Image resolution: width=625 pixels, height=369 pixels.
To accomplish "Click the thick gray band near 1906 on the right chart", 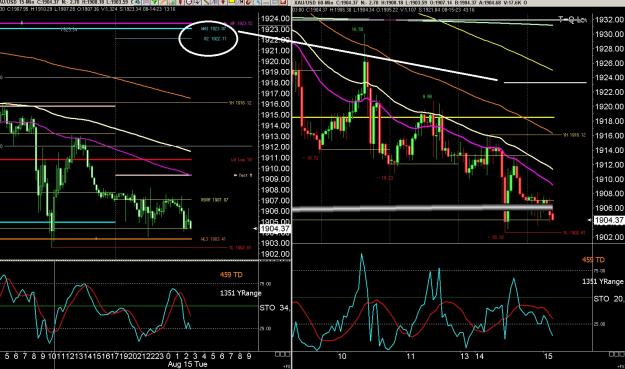I will pyautogui.click(x=423, y=208).
